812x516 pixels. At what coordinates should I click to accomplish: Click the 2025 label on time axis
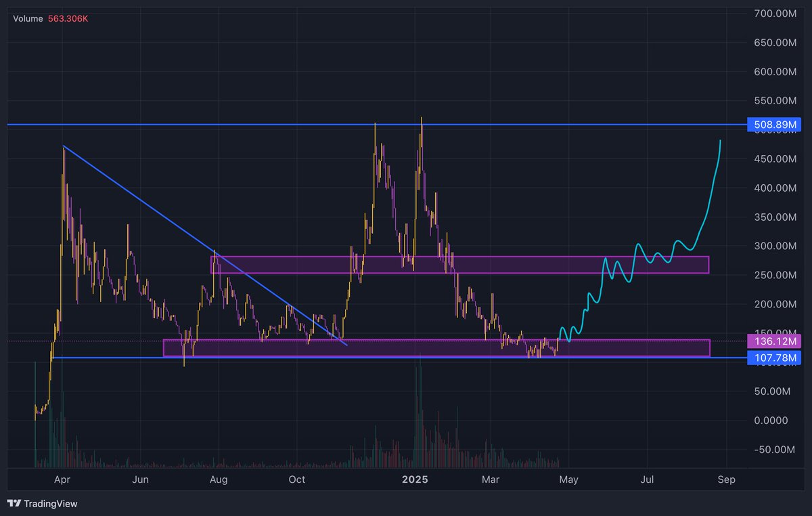pyautogui.click(x=415, y=480)
